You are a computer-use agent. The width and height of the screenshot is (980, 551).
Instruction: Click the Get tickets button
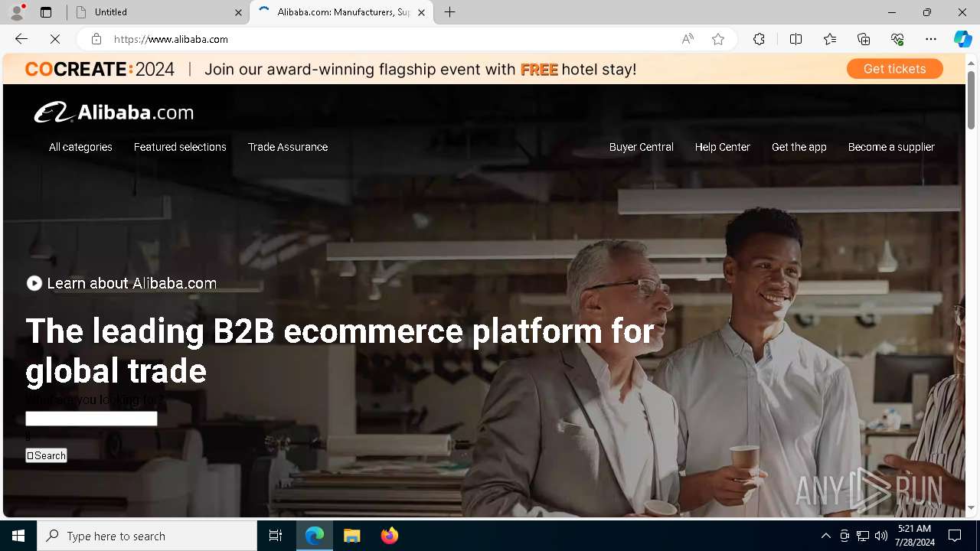[894, 69]
